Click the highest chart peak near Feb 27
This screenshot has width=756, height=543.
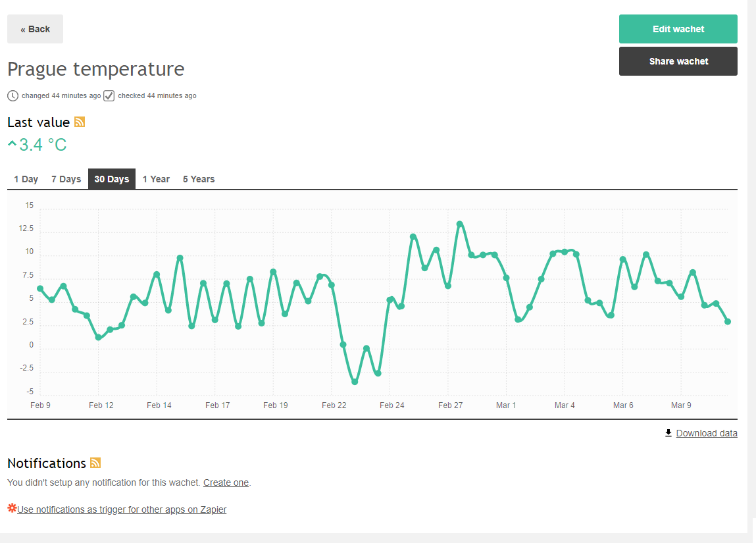pyautogui.click(x=459, y=224)
